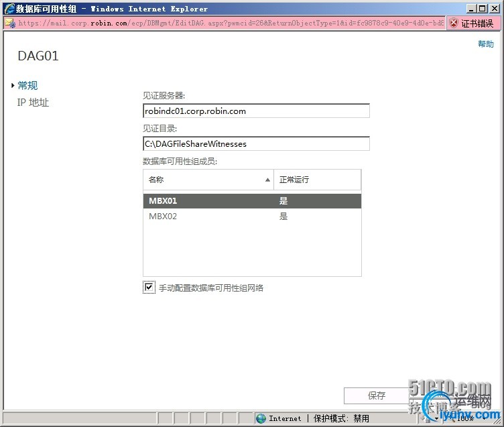Click the Internet zone globe icon in the status bar

coord(261,418)
